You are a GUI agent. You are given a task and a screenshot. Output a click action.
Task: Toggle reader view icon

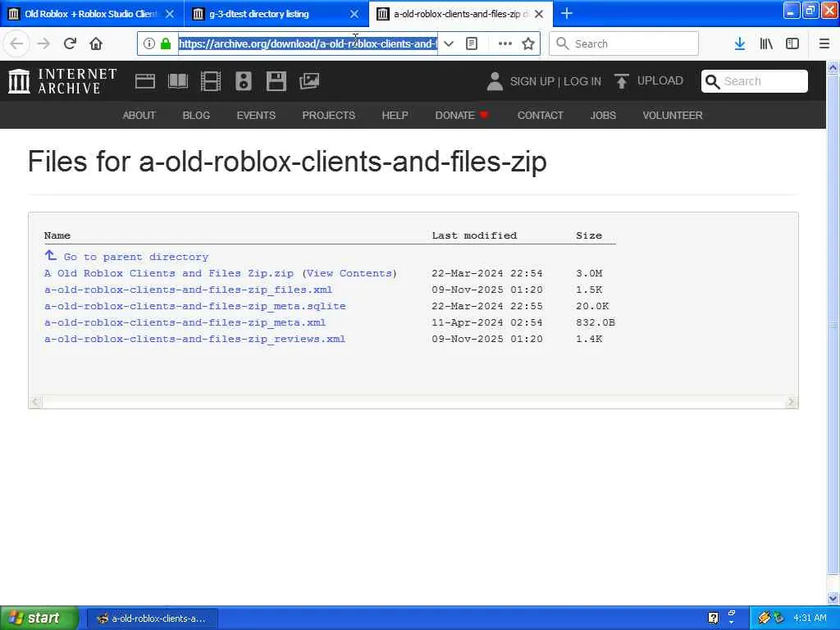point(472,43)
